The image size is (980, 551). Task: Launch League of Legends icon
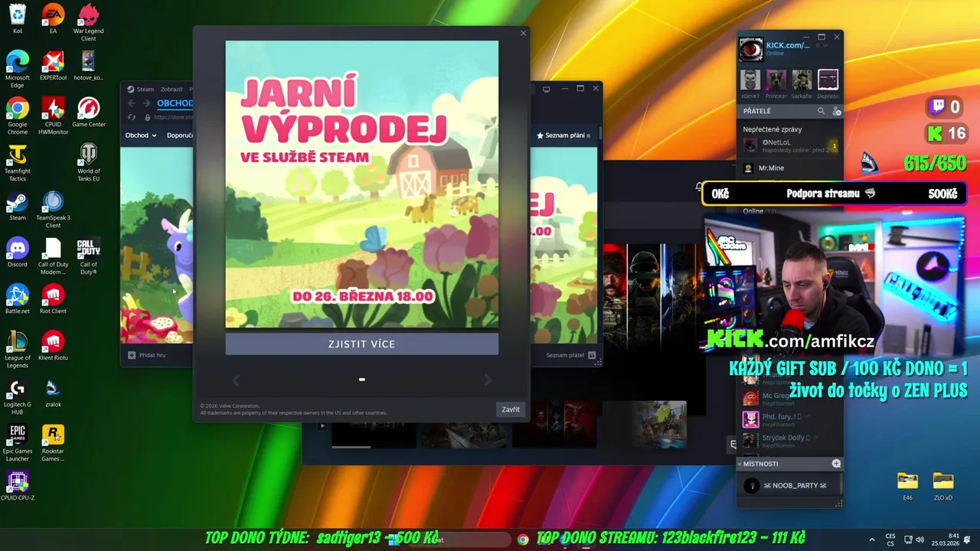[x=17, y=350]
